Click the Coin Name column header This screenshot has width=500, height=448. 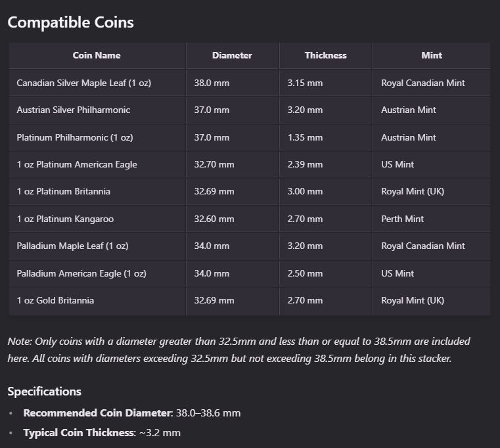pyautogui.click(x=97, y=56)
